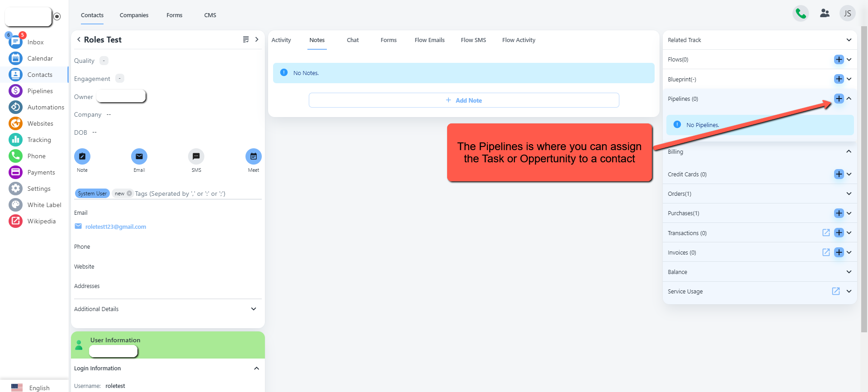Switch to the Activity tab
Viewport: 868px width, 392px height.
[281, 40]
